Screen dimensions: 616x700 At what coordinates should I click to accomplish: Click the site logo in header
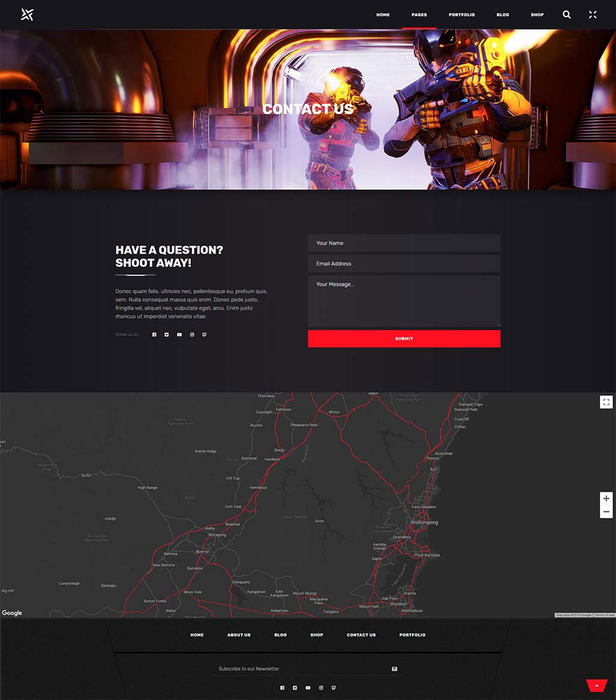(27, 14)
